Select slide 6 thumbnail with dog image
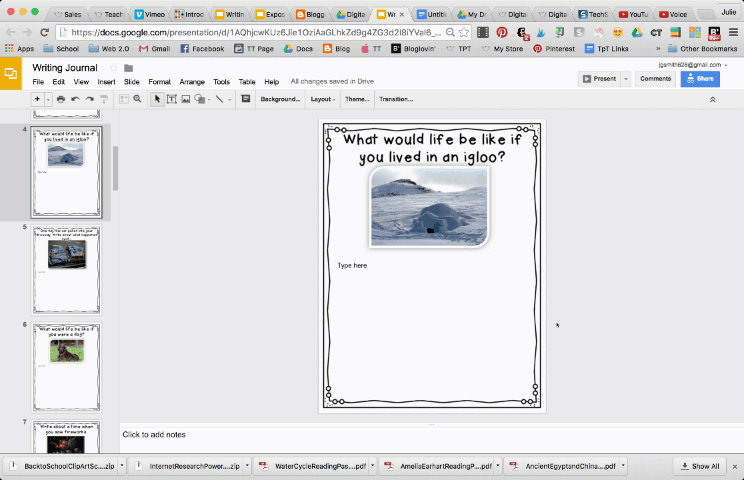This screenshot has width=744, height=480. pos(66,367)
